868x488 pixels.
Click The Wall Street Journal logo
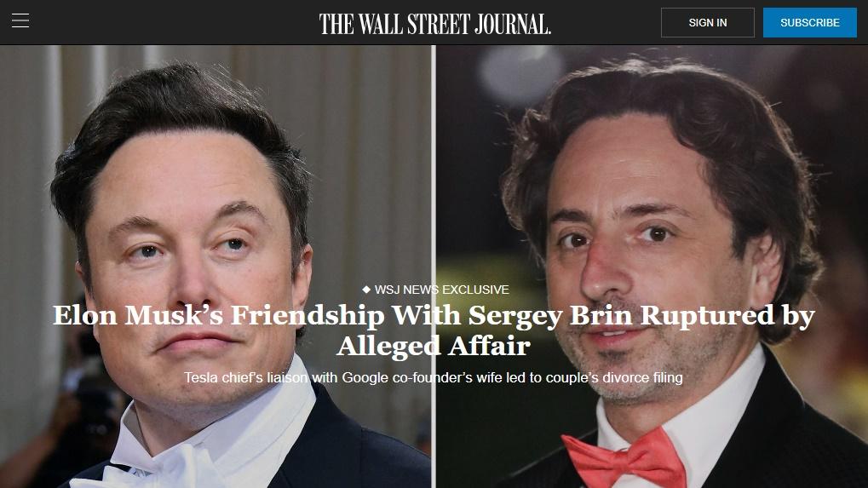(x=434, y=24)
